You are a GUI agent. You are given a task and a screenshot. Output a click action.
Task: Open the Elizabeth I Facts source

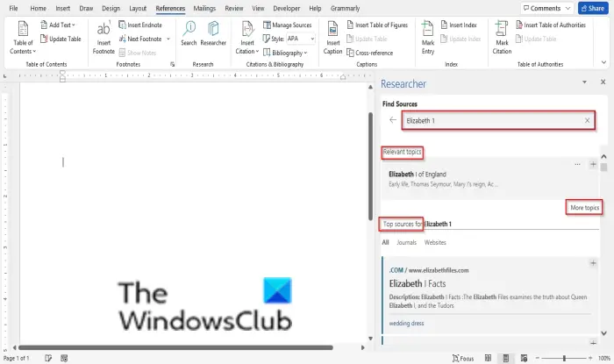(x=417, y=283)
